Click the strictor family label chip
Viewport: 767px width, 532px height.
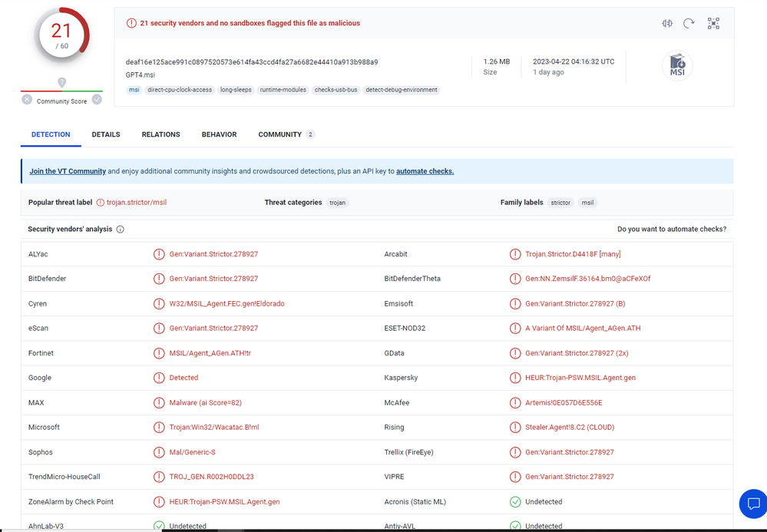[x=560, y=203]
